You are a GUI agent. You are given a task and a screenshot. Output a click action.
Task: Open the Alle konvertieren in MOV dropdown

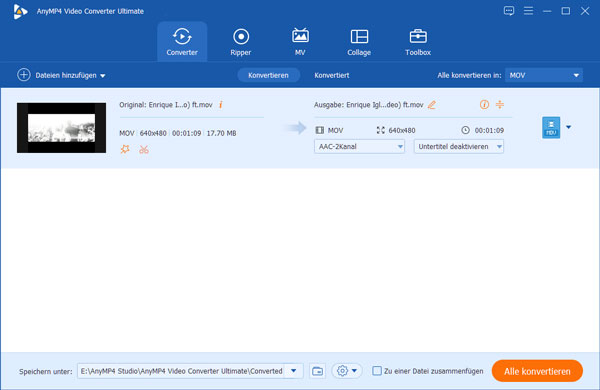pos(544,75)
